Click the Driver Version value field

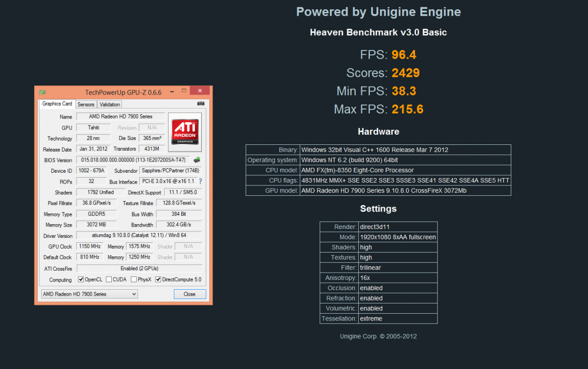coord(139,235)
